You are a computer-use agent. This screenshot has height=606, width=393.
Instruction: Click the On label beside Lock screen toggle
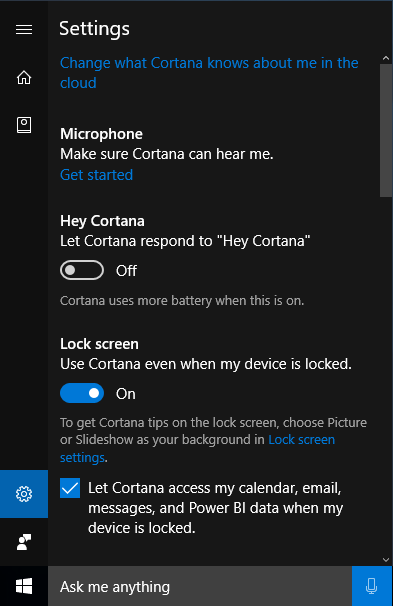point(126,393)
